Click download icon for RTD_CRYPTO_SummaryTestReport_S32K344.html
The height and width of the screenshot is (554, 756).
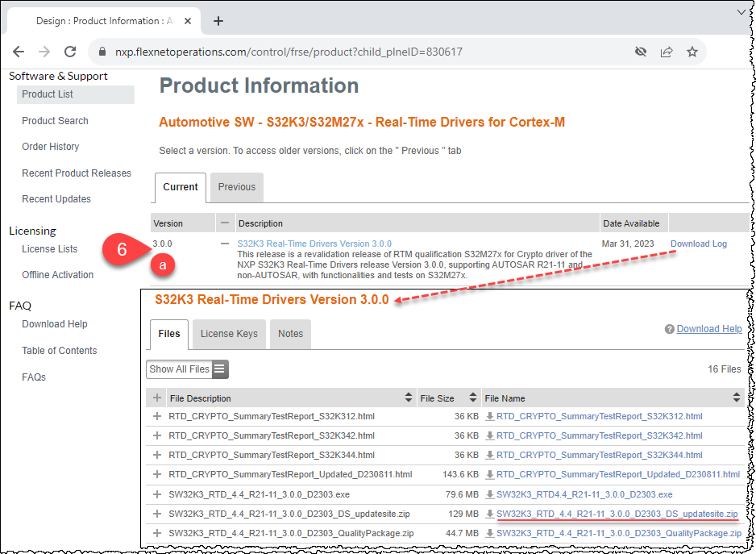pyautogui.click(x=490, y=455)
